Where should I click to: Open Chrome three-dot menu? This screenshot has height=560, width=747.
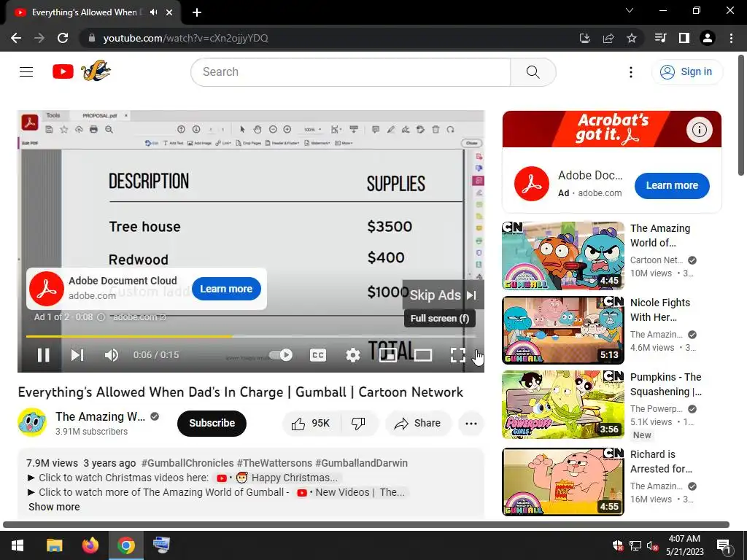click(731, 38)
